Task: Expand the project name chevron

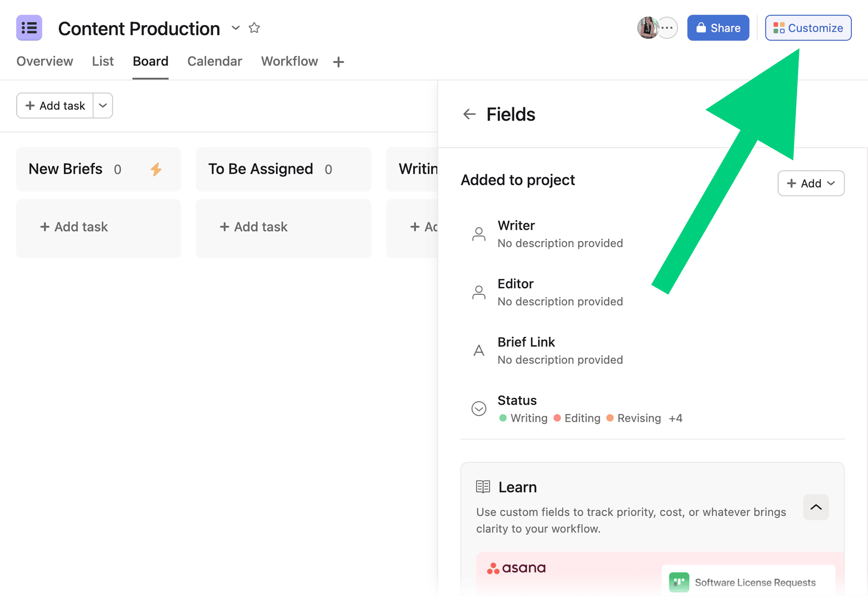Action: [236, 28]
